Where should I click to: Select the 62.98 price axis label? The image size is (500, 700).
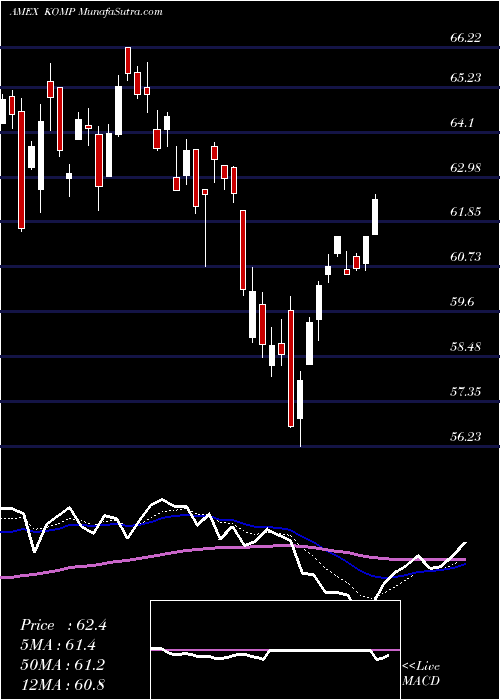[x=466, y=168]
